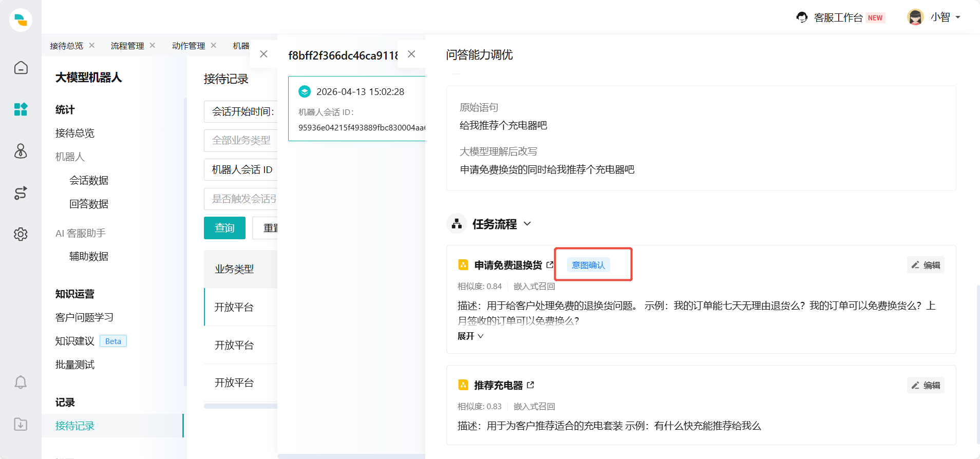Click the 原始语句 text 给我推荐个充电器吧
This screenshot has width=980, height=459.
[x=503, y=125]
